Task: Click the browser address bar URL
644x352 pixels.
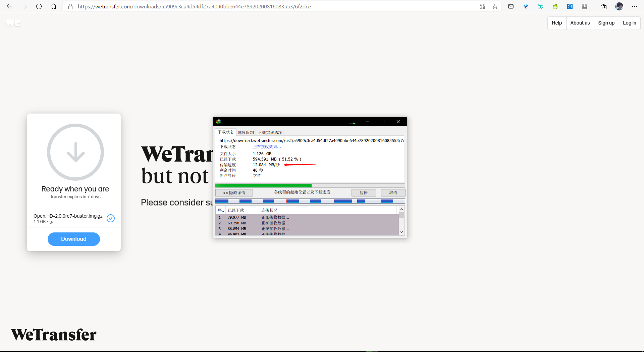Action: 194,6
